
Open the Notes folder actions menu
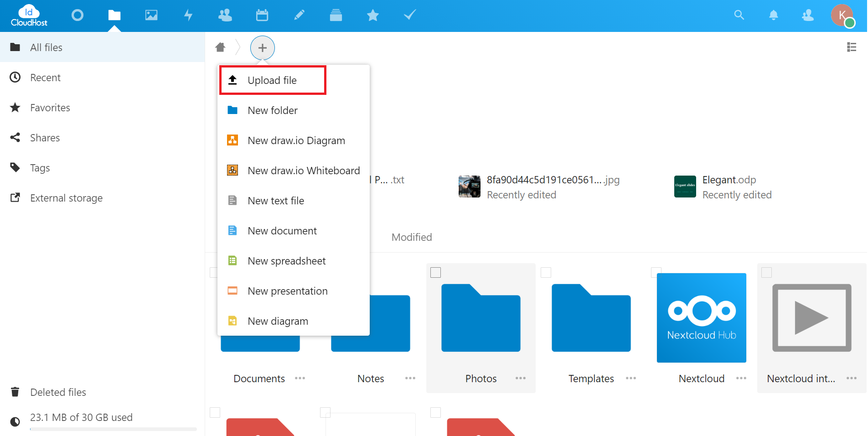[410, 378]
